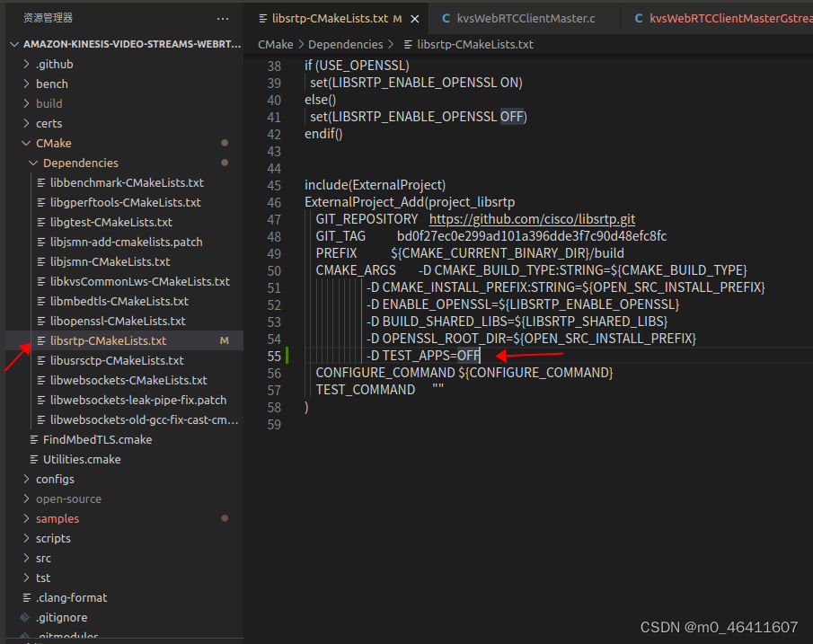Open libjsmn-add-cmakelists.patch file
Image resolution: width=813 pixels, height=644 pixels.
(x=126, y=243)
